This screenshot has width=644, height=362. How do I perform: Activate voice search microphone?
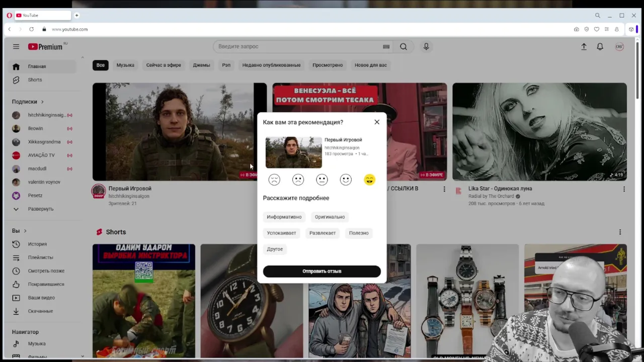pyautogui.click(x=426, y=47)
